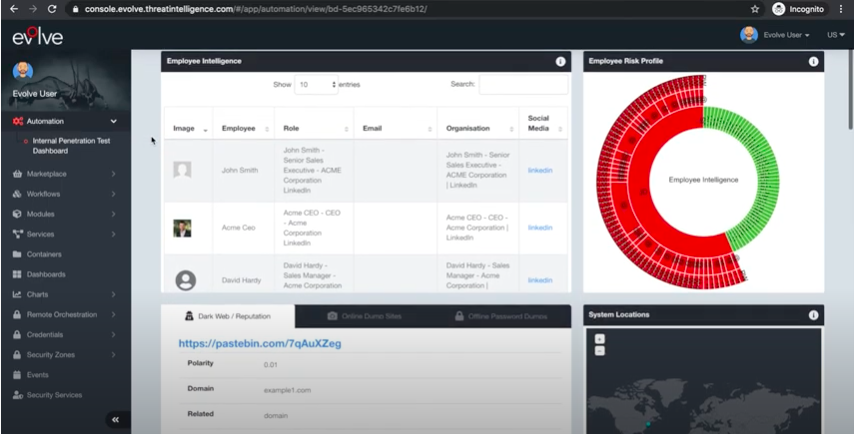Click the Dashboards grid icon
This screenshot has width=854, height=434.
(x=17, y=274)
